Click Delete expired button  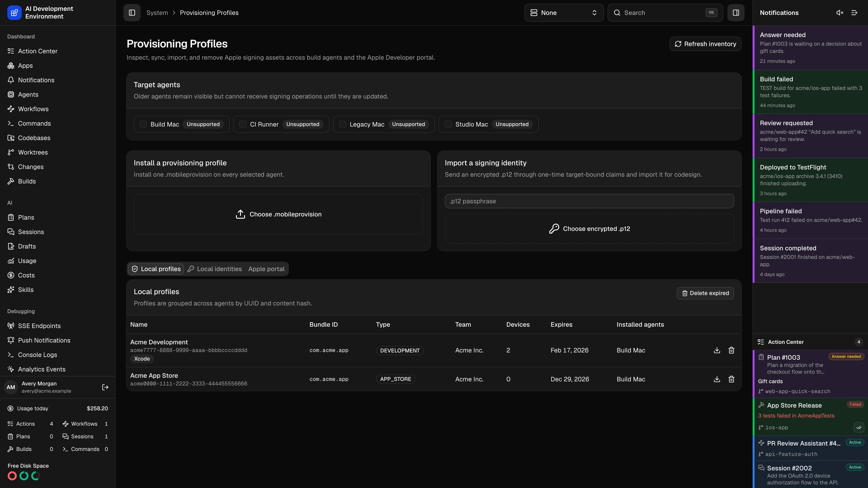point(705,293)
